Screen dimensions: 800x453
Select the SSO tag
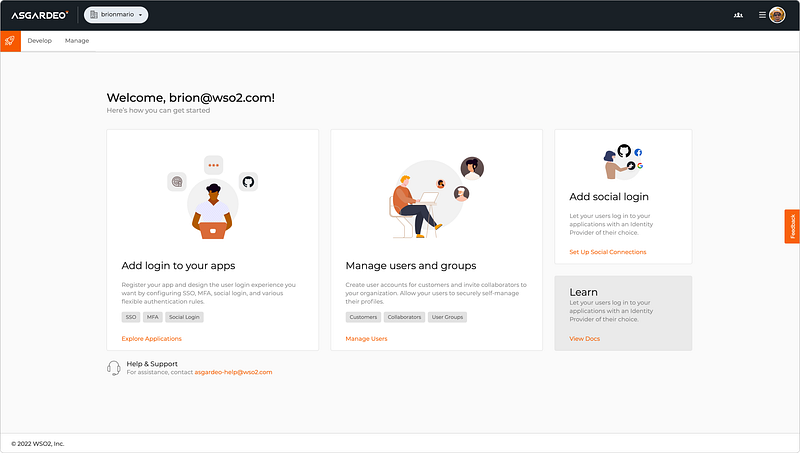point(131,317)
